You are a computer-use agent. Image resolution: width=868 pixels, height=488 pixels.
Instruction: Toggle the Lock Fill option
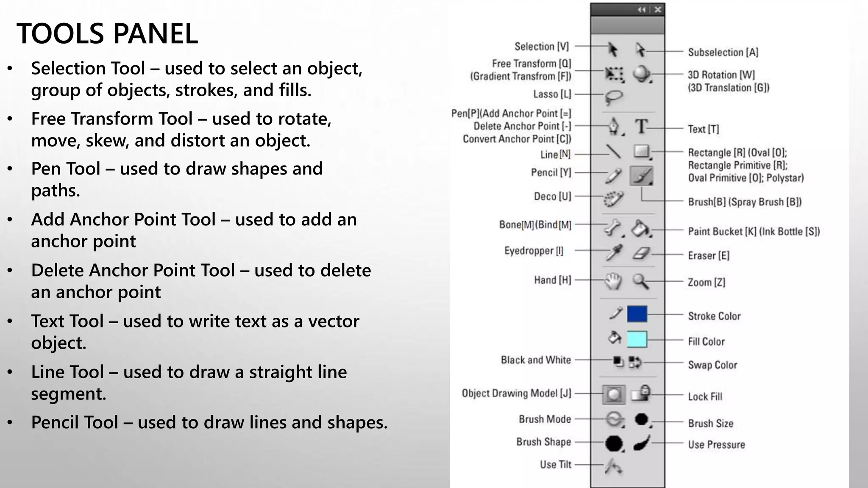641,394
